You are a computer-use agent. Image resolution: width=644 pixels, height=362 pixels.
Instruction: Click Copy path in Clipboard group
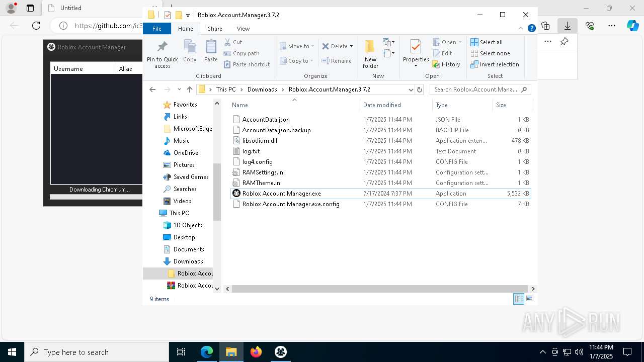tap(242, 53)
